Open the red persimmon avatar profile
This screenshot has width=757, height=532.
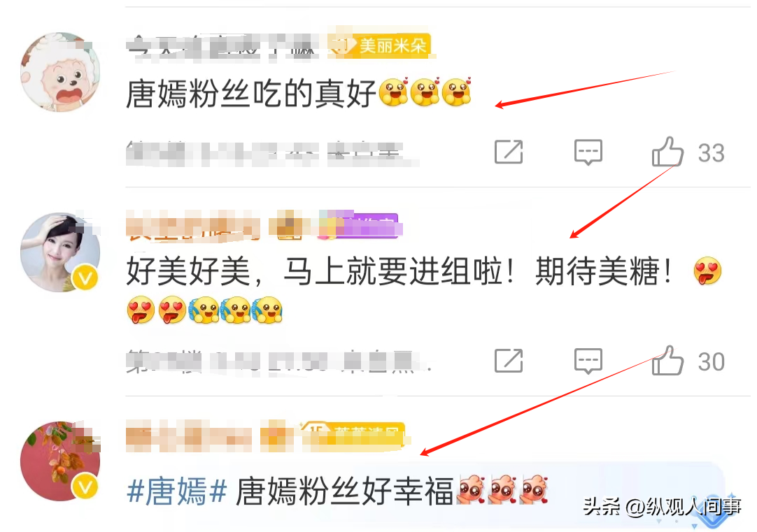tap(60, 461)
